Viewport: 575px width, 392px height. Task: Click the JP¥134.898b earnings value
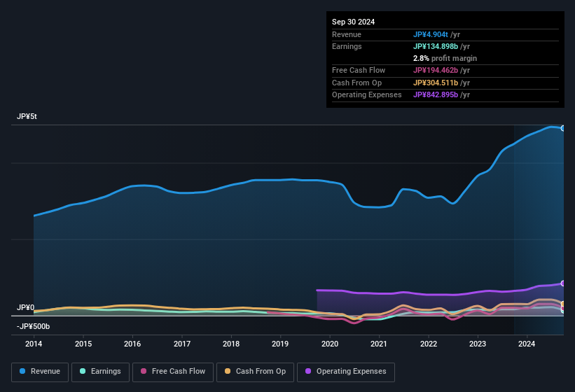click(x=436, y=46)
